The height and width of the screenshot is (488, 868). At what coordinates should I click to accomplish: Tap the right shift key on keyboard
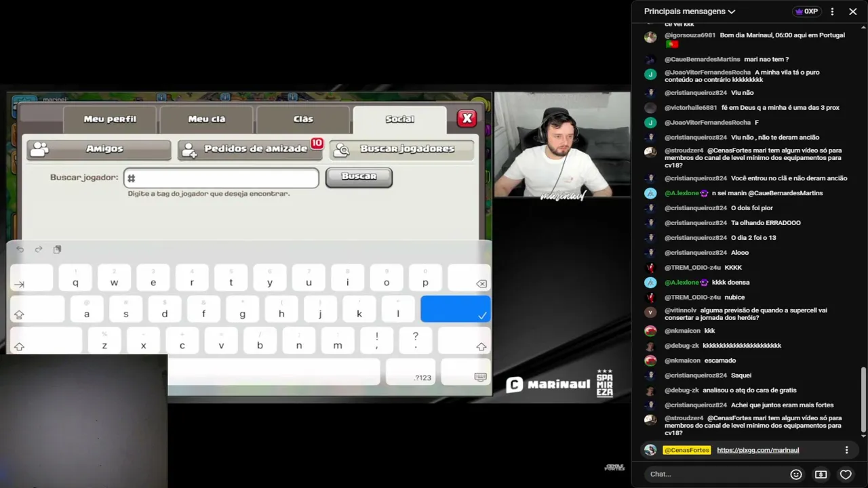[465, 340]
